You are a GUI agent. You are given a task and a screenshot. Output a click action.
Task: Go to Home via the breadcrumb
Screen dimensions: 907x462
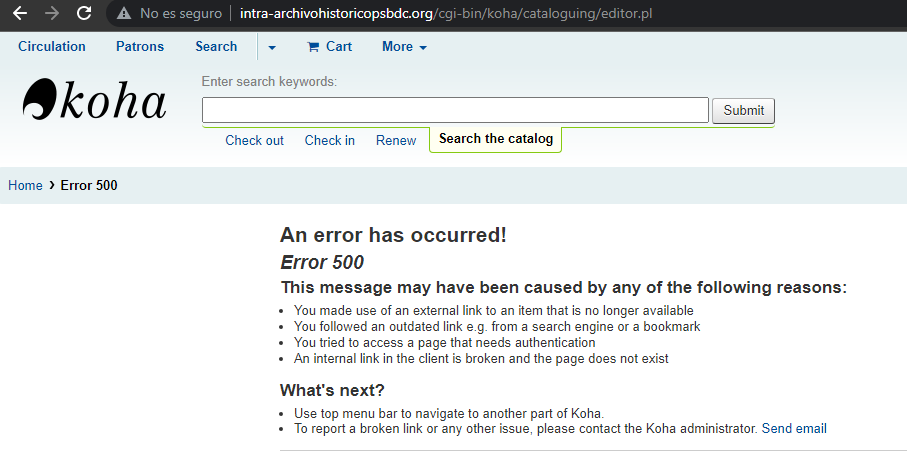25,186
